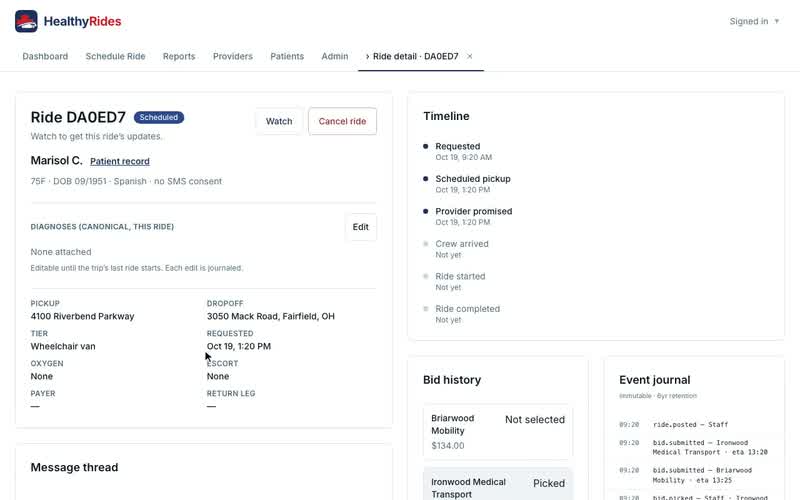Select the Ride detail DA0ED7 tab

(415, 56)
